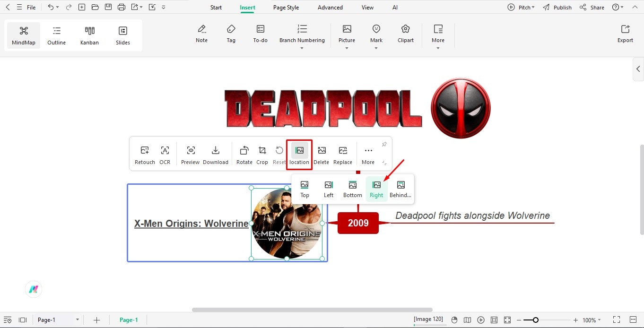
Task: Click the play icon in the status bar
Action: click(481, 320)
